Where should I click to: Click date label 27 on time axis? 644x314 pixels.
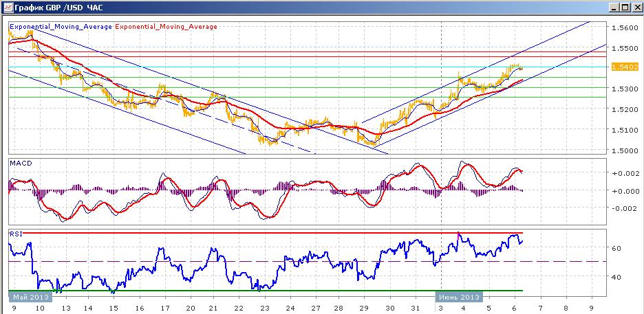pyautogui.click(x=314, y=308)
